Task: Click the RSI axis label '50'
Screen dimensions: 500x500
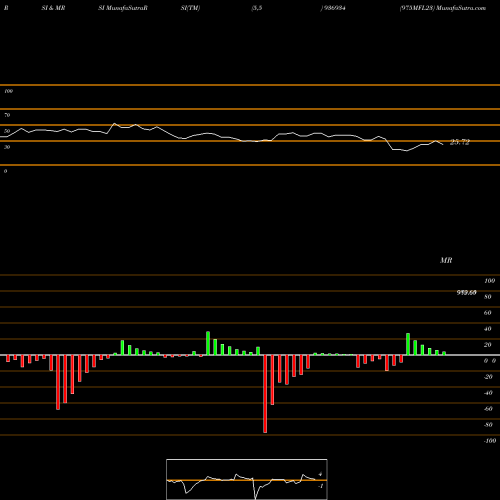Action: [x=7, y=131]
